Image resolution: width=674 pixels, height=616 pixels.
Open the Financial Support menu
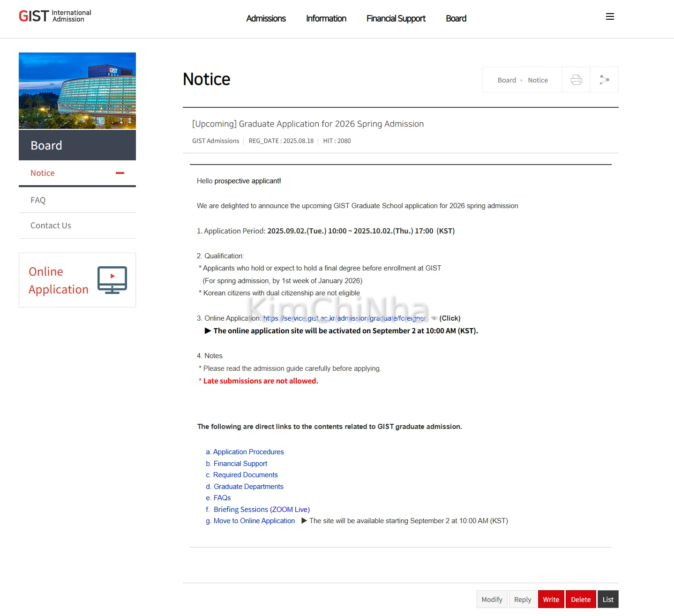(396, 18)
